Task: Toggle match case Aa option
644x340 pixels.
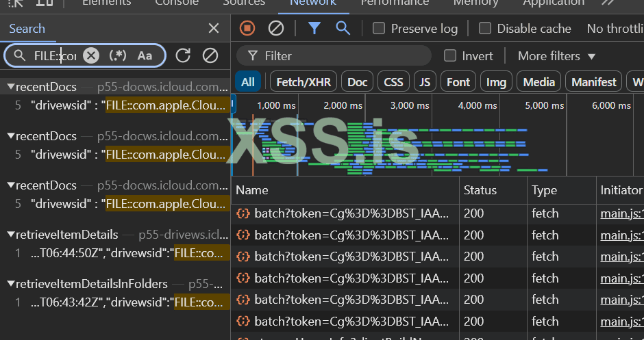Action: click(x=145, y=55)
